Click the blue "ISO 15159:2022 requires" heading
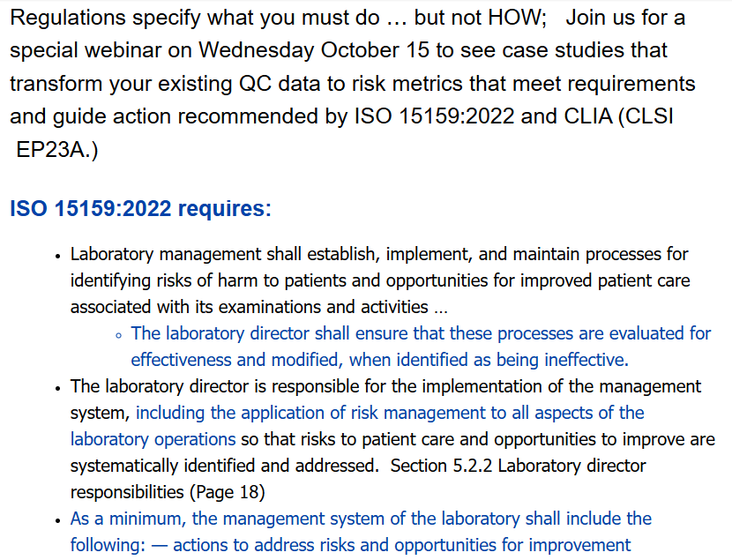This screenshot has width=732, height=560. pyautogui.click(x=137, y=209)
